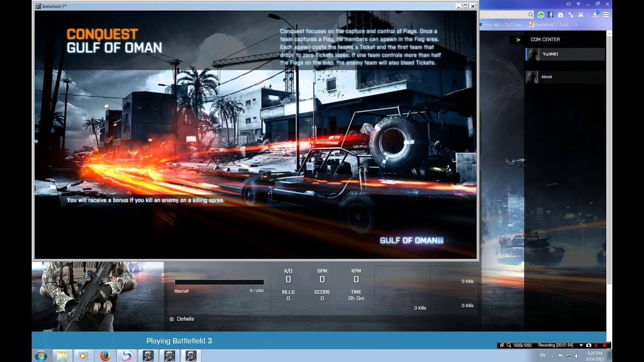Viewport: 644px width, 362px height.
Task: Click the search magnifier in browser search box
Action: point(530,15)
